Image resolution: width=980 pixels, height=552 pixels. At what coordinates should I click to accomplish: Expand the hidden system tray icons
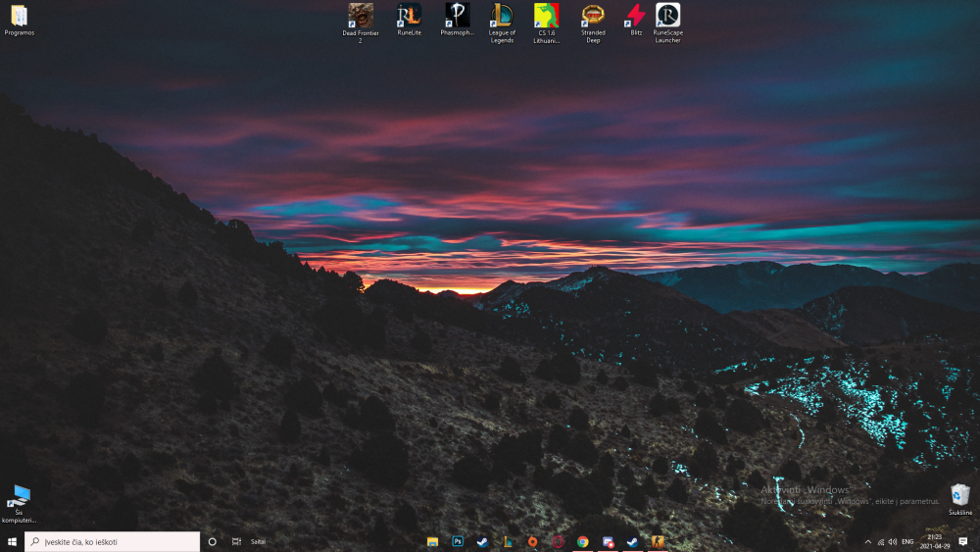tap(867, 541)
